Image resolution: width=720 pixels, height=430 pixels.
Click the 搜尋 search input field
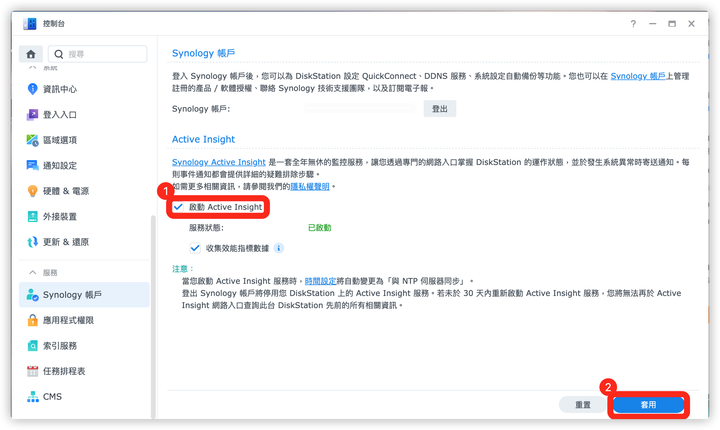point(98,54)
